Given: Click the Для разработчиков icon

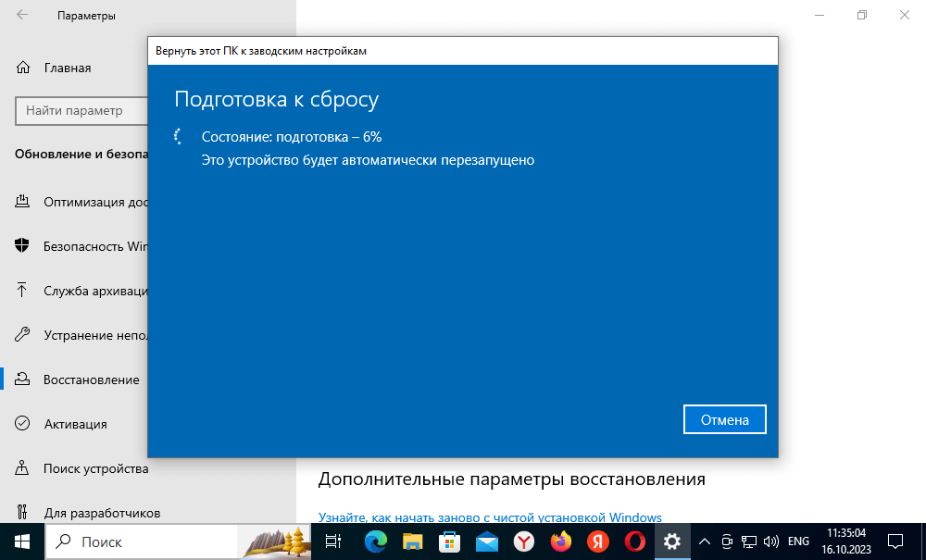Looking at the screenshot, I should 22,512.
